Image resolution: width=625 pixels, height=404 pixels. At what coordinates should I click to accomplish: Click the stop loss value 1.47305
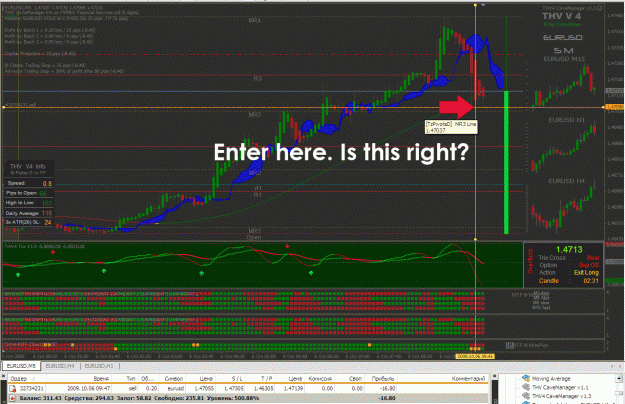point(233,388)
